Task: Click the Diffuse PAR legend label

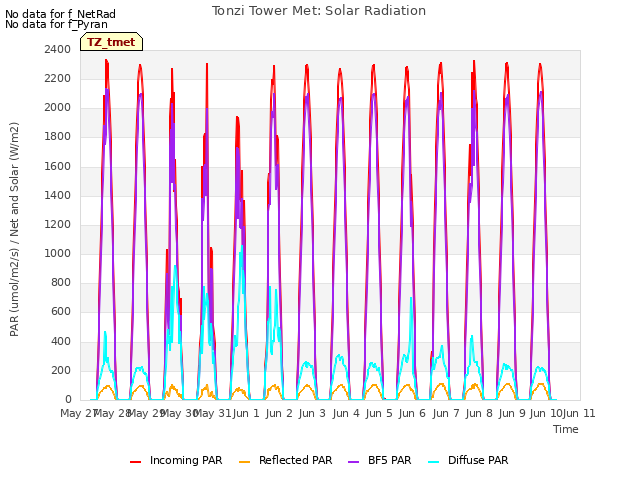Action: [478, 460]
